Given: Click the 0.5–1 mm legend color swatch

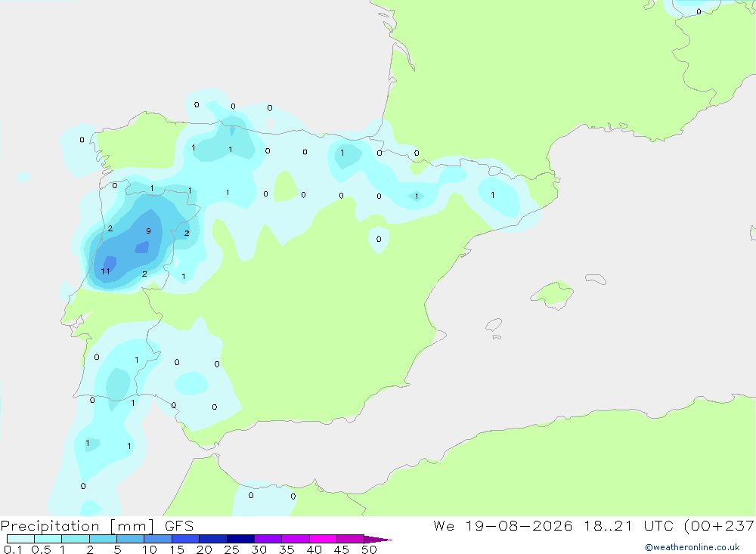Looking at the screenshot, I should coord(48,539).
